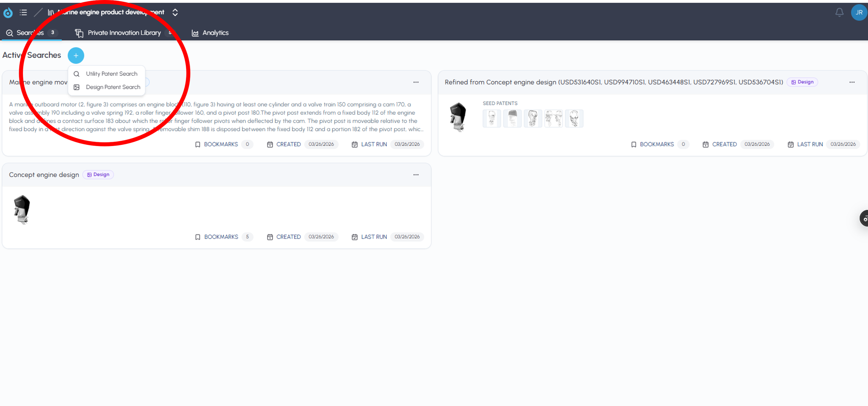Screen dimensions: 868x406
Task: Open JR user avatar menu
Action: coord(859,13)
